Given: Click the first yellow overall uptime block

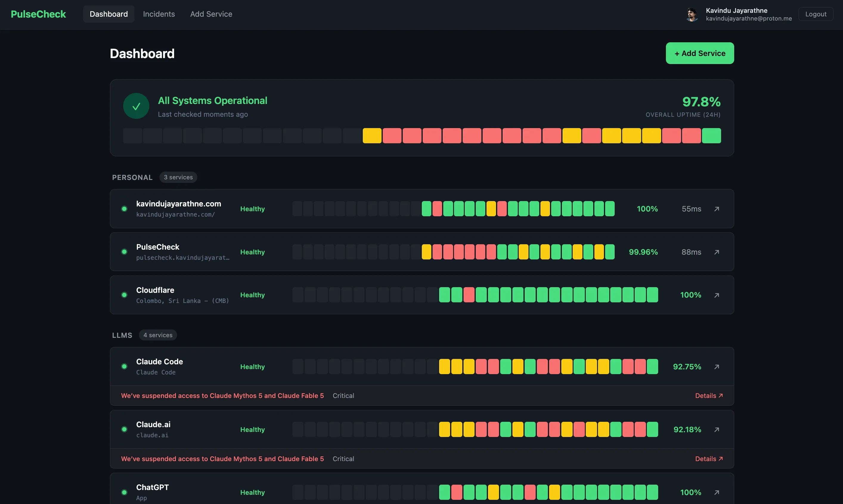Looking at the screenshot, I should 372,136.
